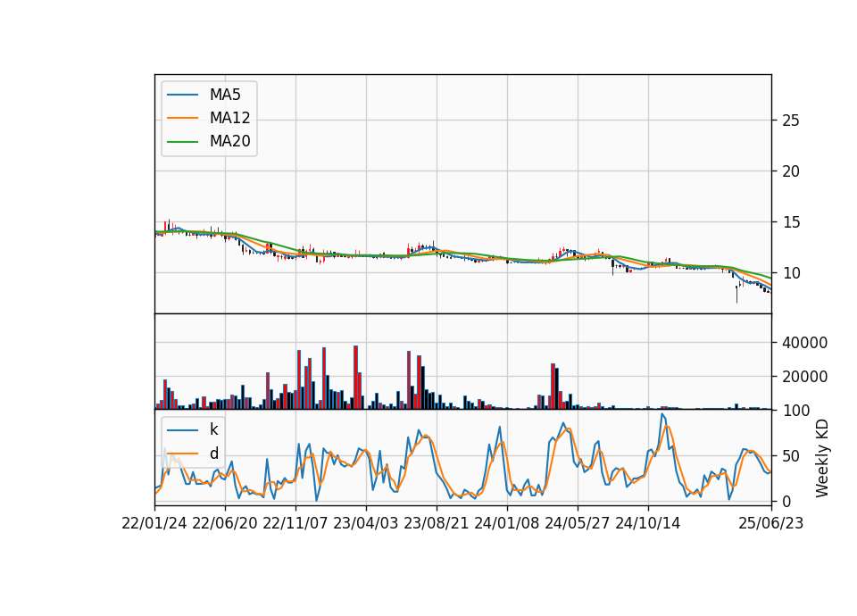This screenshot has width=857, height=616.
Task: Click the volume axis value 20000
Action: pyautogui.click(x=804, y=377)
